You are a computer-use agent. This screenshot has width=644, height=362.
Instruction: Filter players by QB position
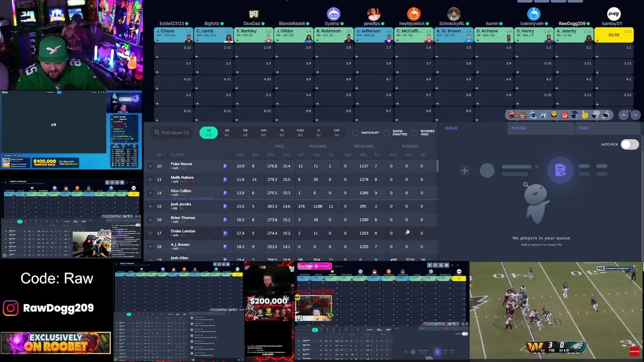coord(227,133)
